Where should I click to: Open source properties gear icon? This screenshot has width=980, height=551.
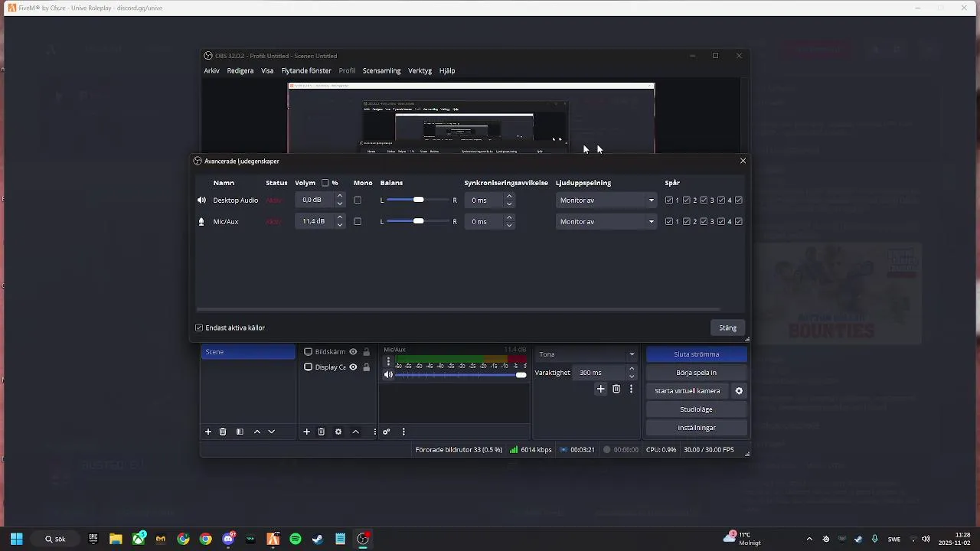click(x=338, y=432)
